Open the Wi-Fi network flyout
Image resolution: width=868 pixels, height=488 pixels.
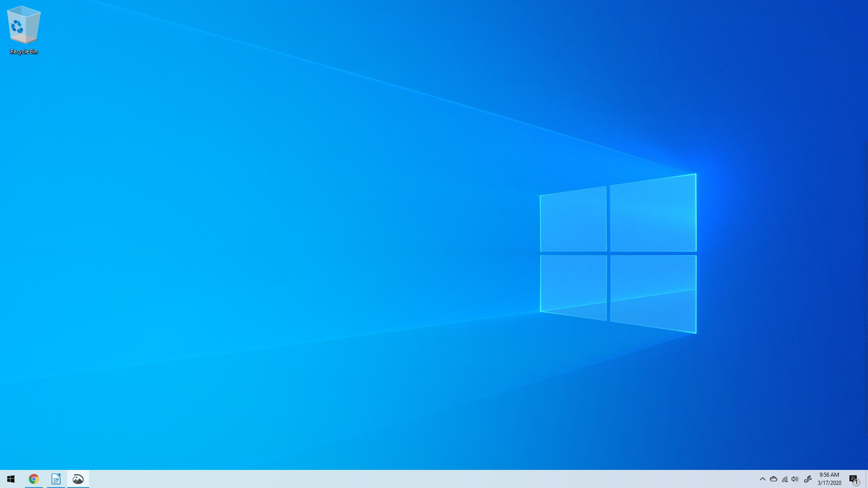click(785, 479)
